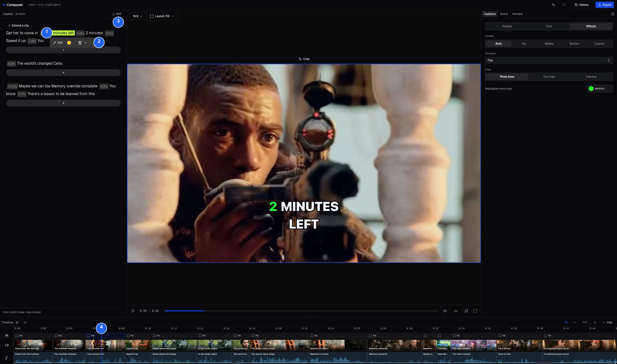617x364 pixels.
Task: Set caption position to Auto
Action: tap(498, 44)
